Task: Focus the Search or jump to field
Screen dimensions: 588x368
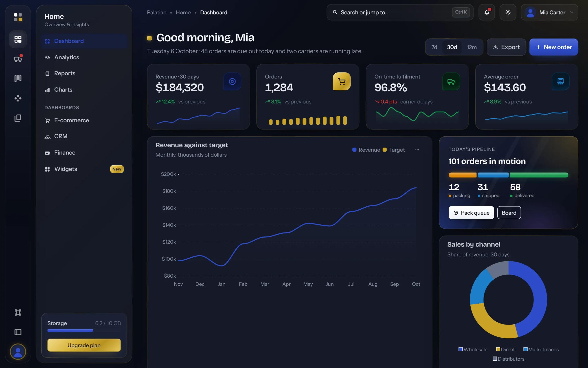Action: pos(400,12)
